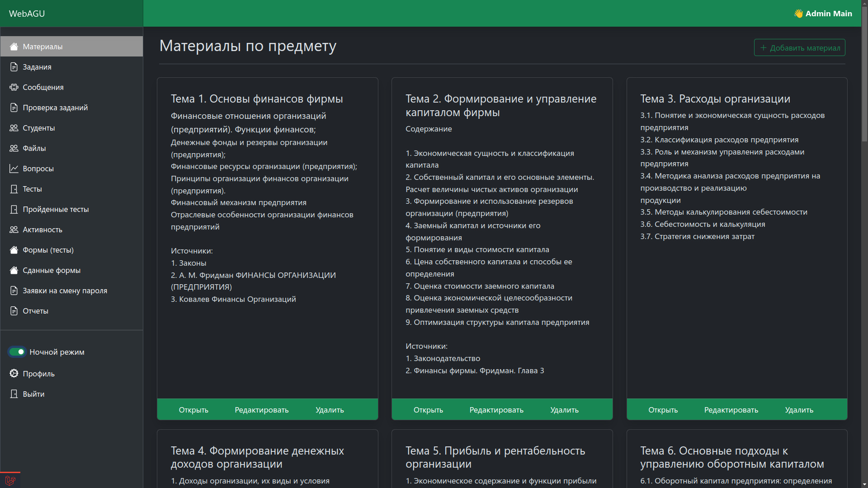The width and height of the screenshot is (868, 488).
Task: Go to Вопросы page
Action: tap(71, 169)
